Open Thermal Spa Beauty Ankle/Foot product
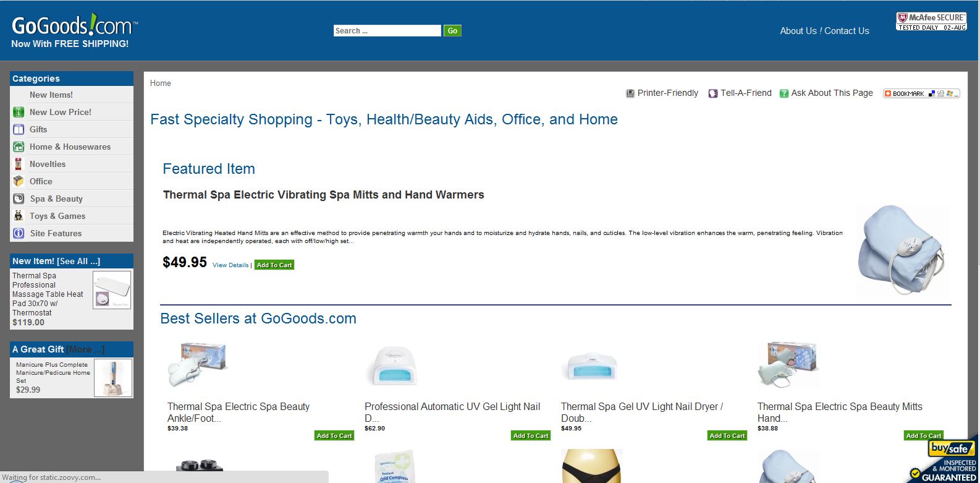This screenshot has height=483, width=980. coord(239,412)
